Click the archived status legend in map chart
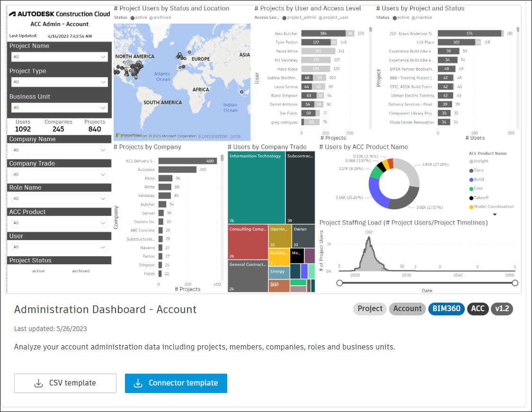The width and height of the screenshot is (532, 412). pos(160,18)
